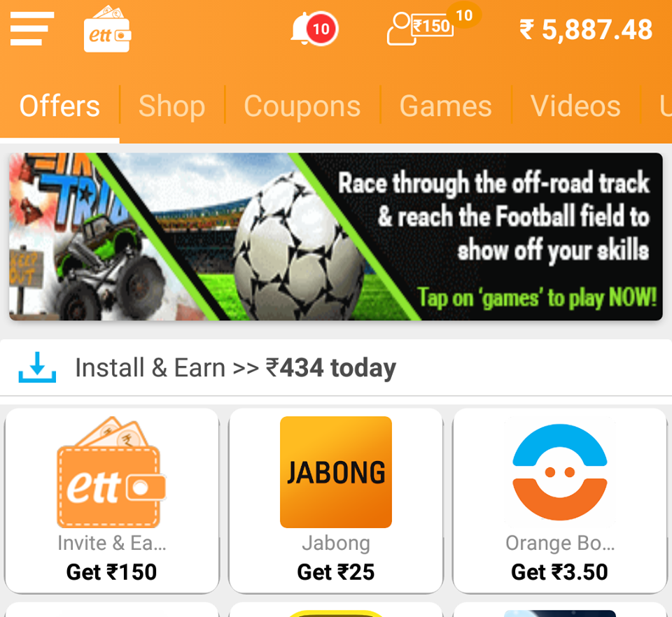Screen dimensions: 672x617
Task: Tap the ett wallet logo
Action: coord(107,29)
